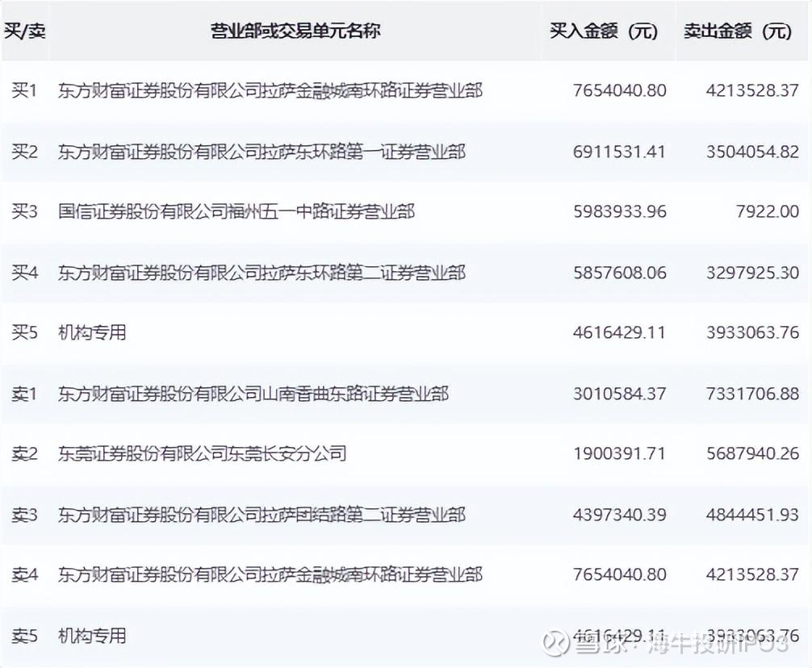Click buy amount 5983933.96
The height and width of the screenshot is (668, 812).
[619, 211]
